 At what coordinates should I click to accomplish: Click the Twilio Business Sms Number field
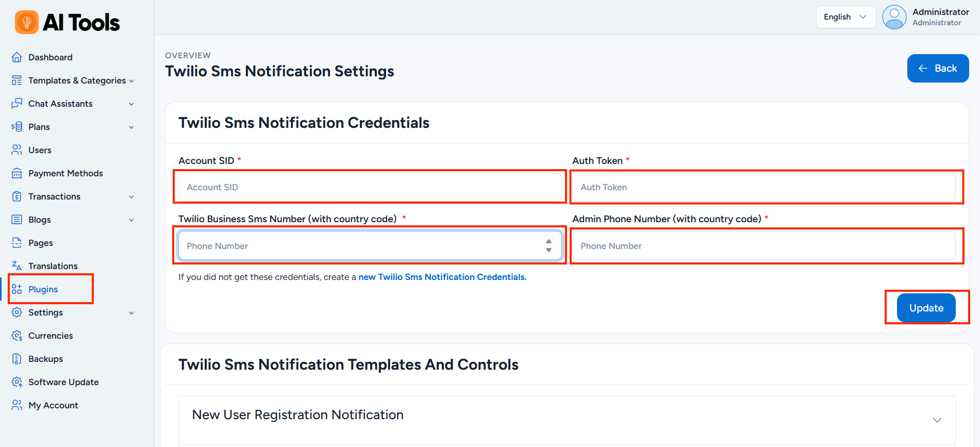pos(370,246)
